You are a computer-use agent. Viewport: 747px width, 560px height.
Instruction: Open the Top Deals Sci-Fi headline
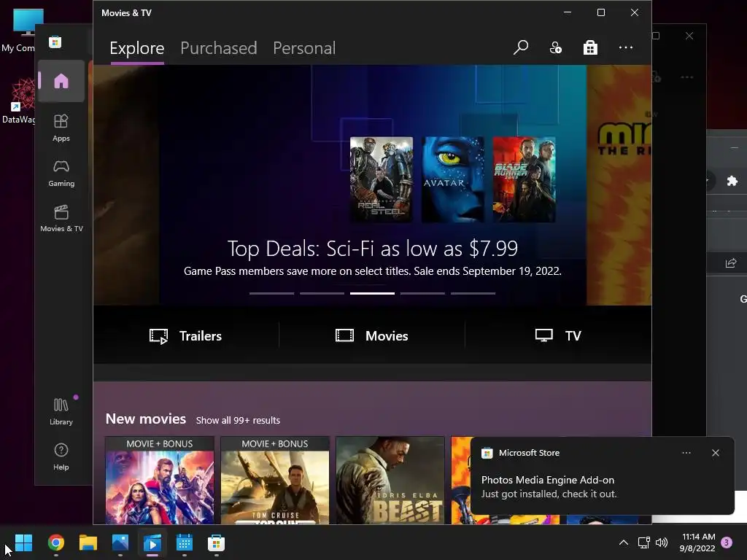[x=373, y=248]
